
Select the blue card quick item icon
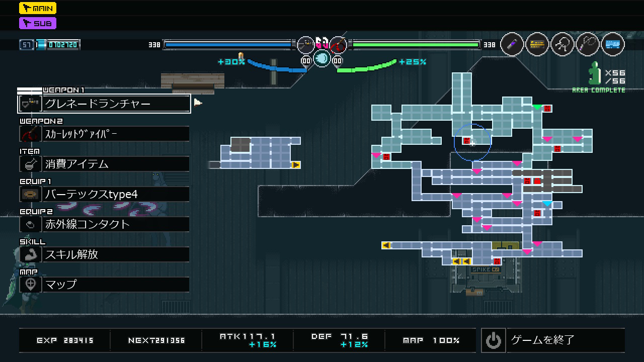click(x=612, y=45)
